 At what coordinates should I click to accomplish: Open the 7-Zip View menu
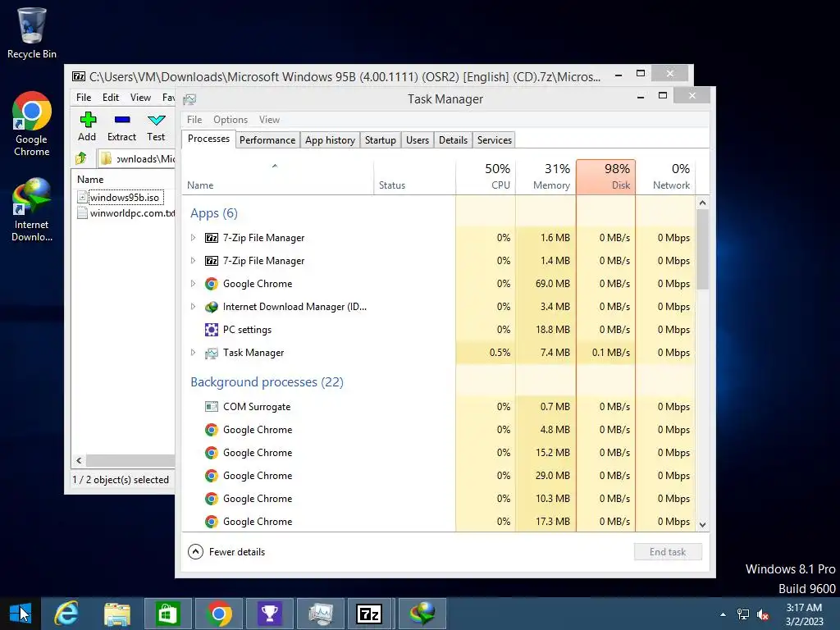(x=140, y=98)
